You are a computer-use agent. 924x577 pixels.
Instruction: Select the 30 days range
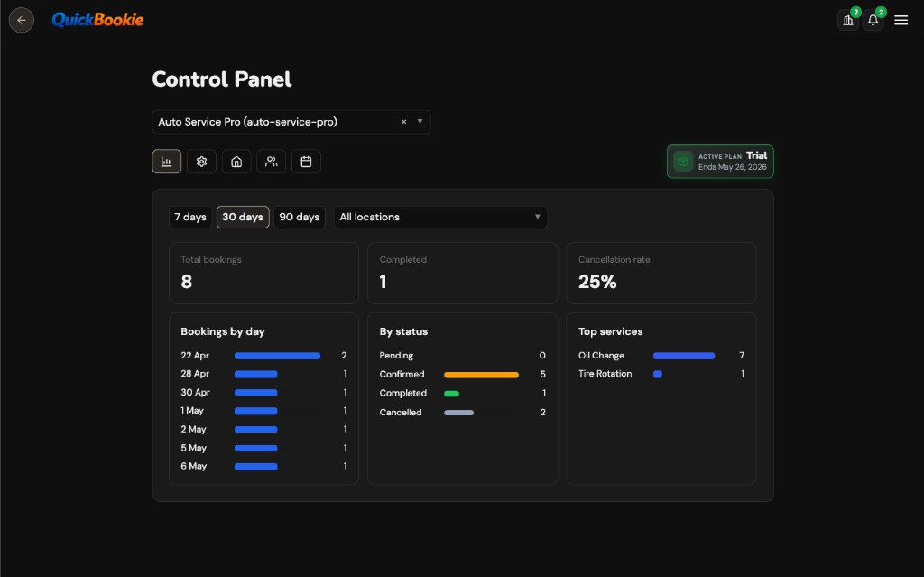pyautogui.click(x=243, y=217)
